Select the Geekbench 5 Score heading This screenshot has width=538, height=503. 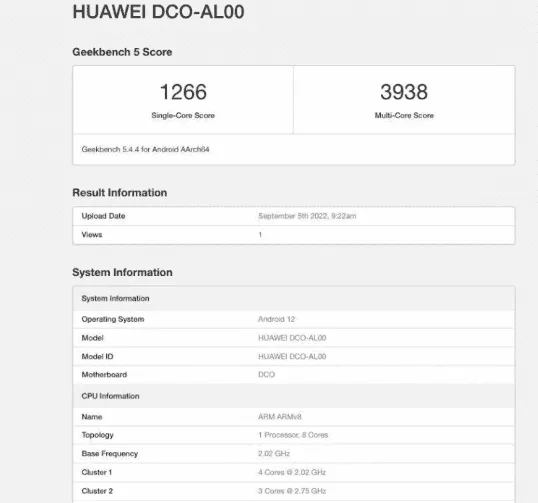click(122, 52)
